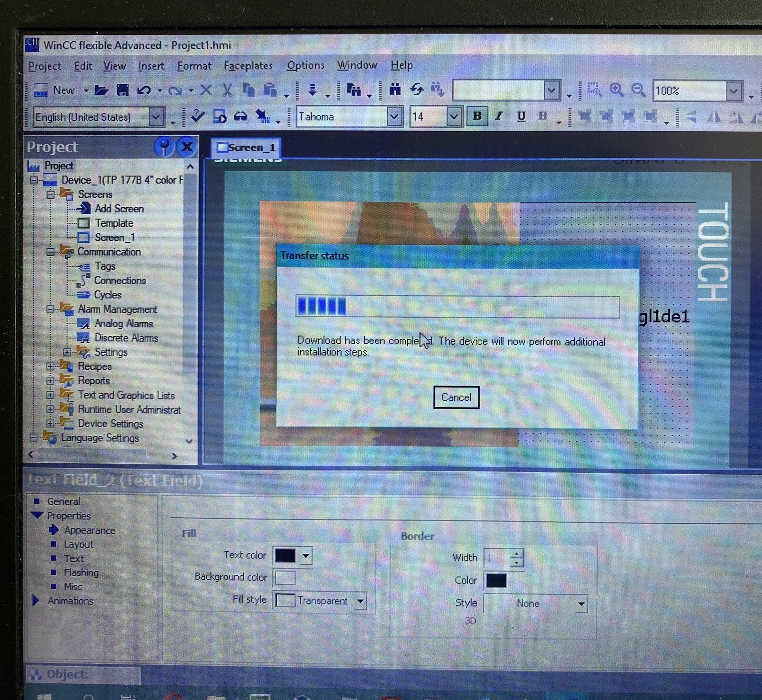
Task: Click the binoculars Find icon
Action: [395, 90]
